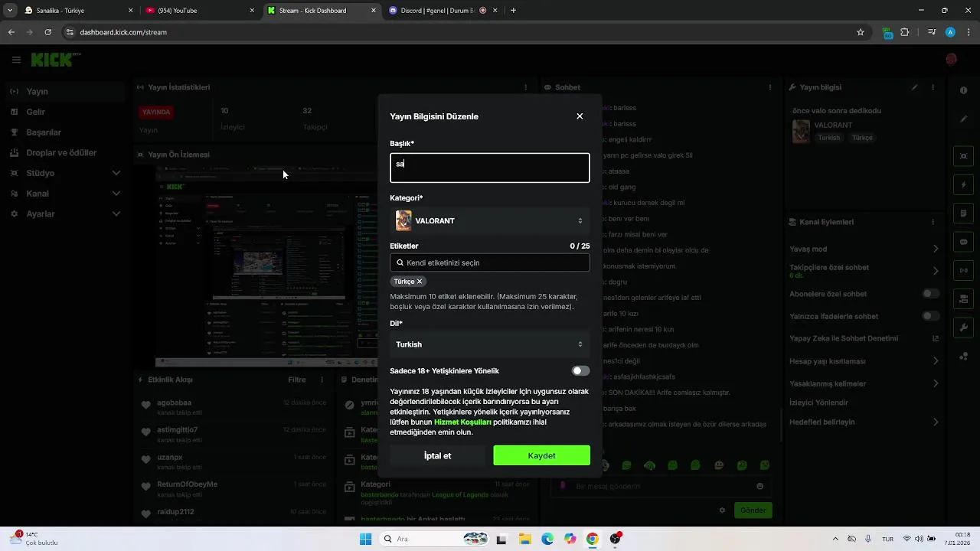
Task: Click İzleyici Yönlendir option
Action: [x=818, y=403]
